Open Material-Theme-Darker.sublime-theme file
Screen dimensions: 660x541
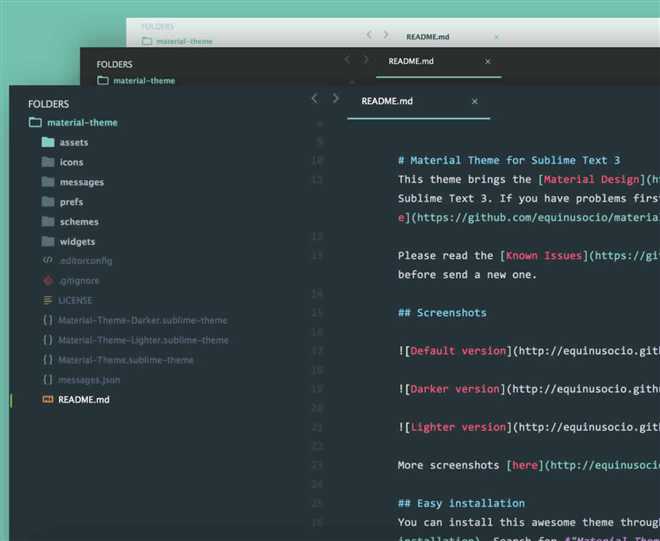click(x=143, y=320)
